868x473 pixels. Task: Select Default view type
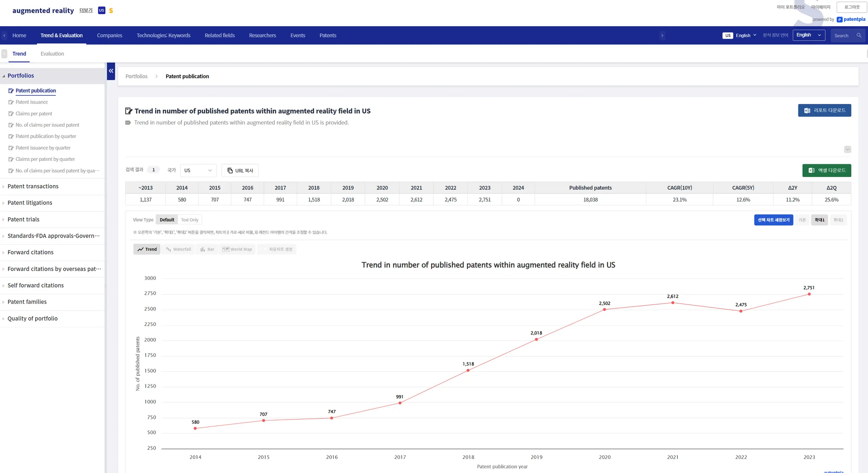[167, 220]
